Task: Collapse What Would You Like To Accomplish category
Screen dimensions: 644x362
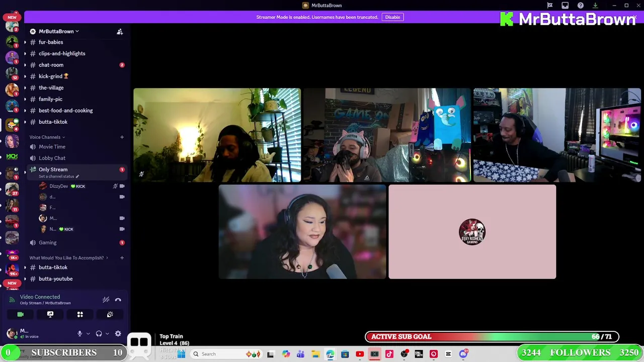Action: click(x=69, y=258)
